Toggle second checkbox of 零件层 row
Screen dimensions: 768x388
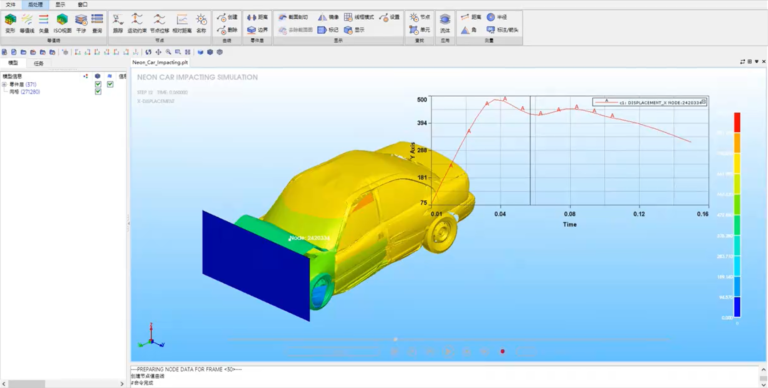pos(110,84)
